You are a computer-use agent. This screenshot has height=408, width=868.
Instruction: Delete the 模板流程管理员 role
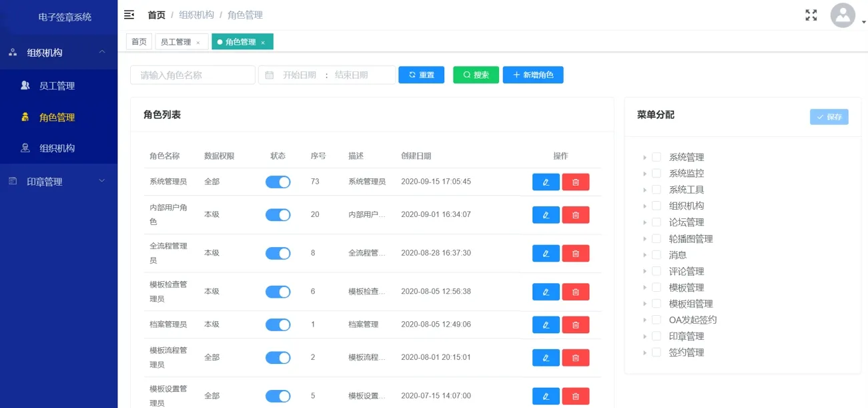coord(576,358)
